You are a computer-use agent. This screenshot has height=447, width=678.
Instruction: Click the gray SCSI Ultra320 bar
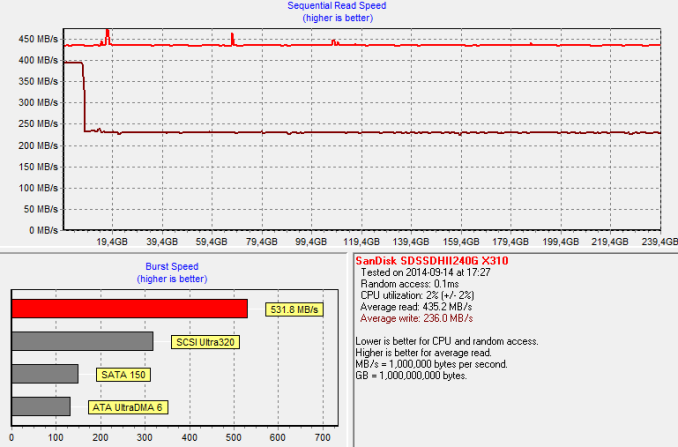pos(82,342)
